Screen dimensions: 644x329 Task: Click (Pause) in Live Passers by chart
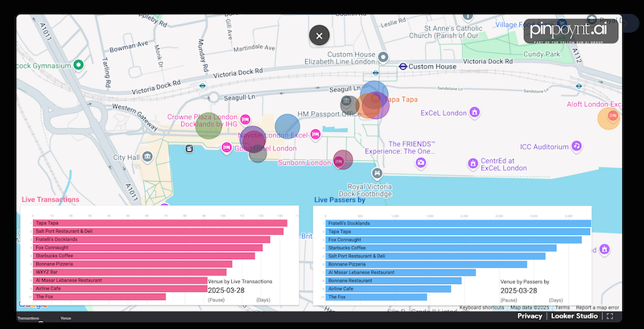(509, 300)
